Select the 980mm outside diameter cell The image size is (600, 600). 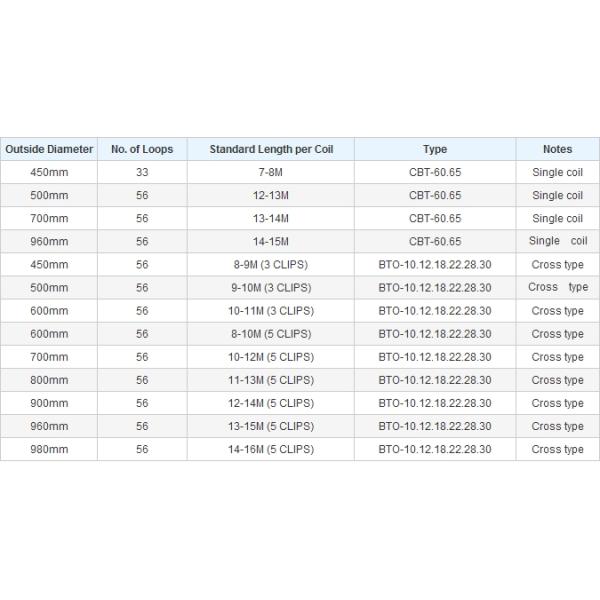49,449
